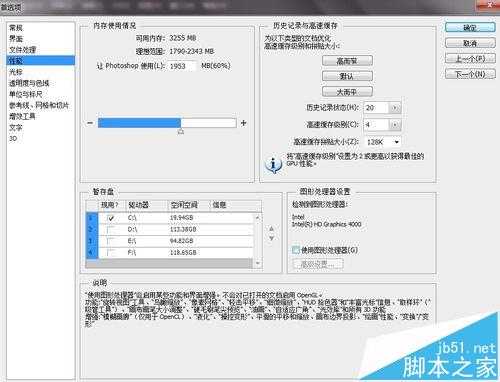Enable scratch disk checkbox for D:\
Screen dimensions: 500x382
pyautogui.click(x=111, y=229)
